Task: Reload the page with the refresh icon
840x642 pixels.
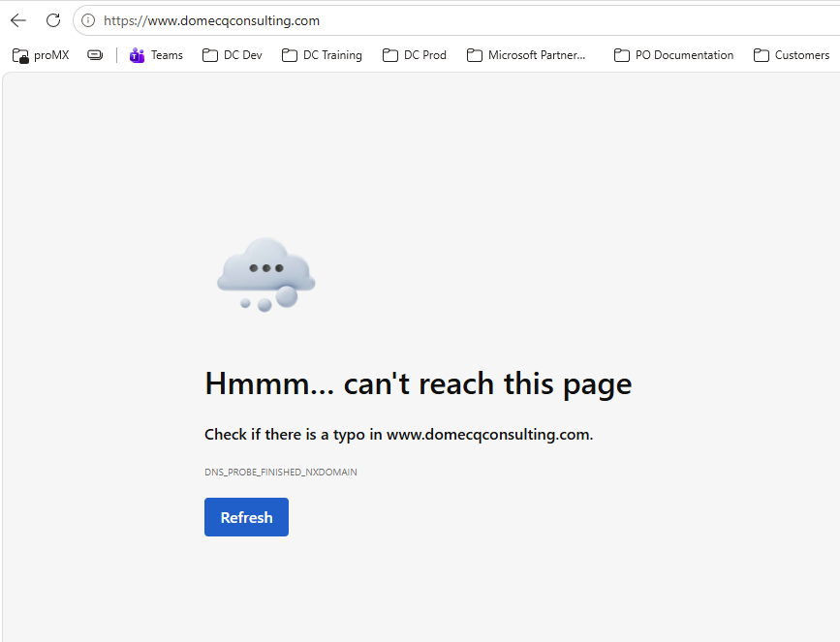Action: pyautogui.click(x=53, y=20)
